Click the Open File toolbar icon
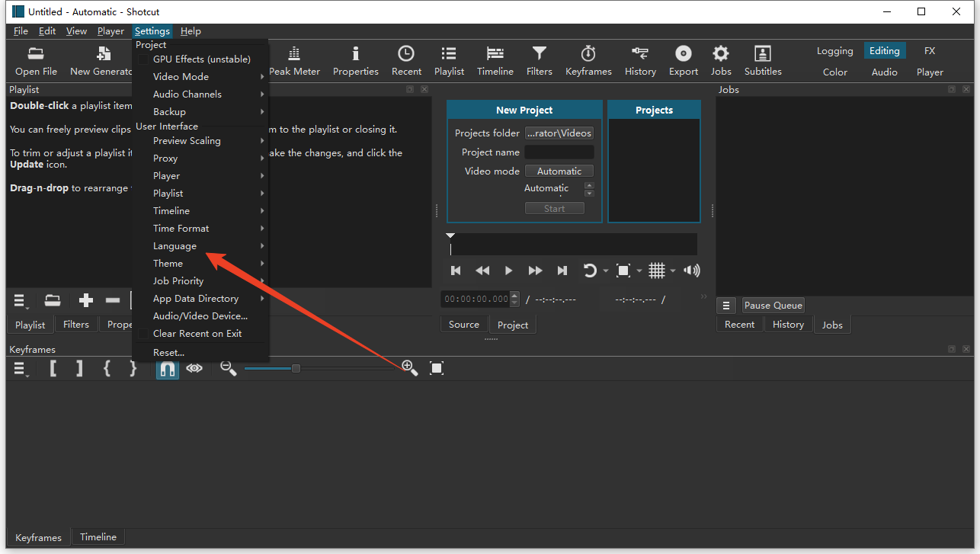The image size is (980, 554). pyautogui.click(x=36, y=61)
